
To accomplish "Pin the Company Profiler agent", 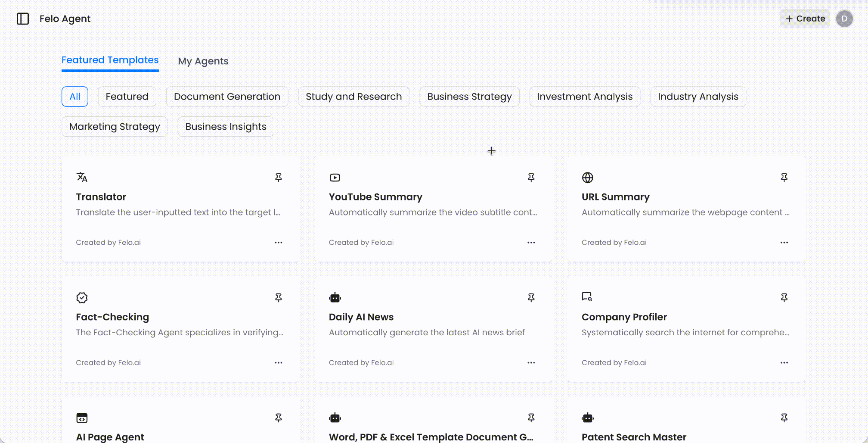I will point(784,297).
